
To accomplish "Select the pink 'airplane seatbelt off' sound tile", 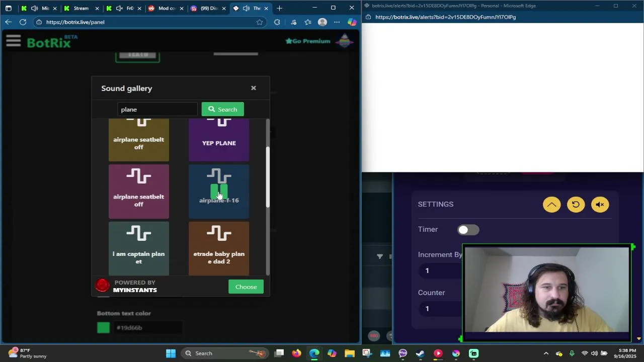I will (139, 192).
